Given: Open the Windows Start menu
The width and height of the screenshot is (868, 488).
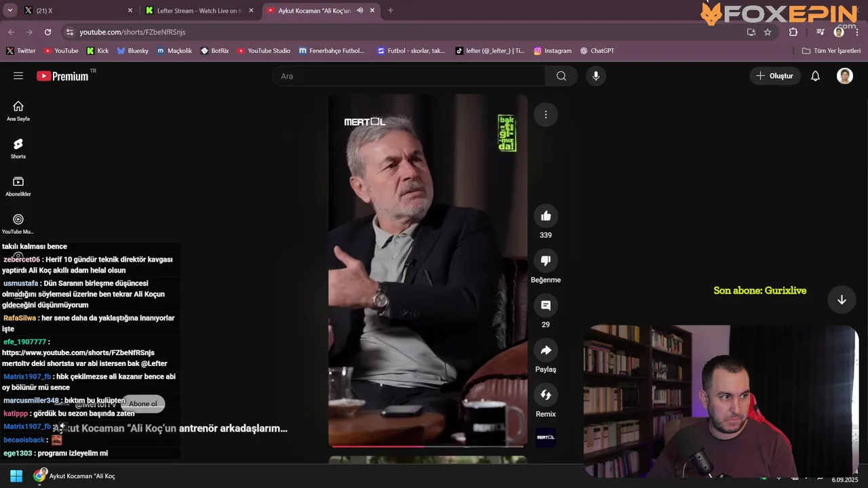Looking at the screenshot, I should pyautogui.click(x=16, y=476).
